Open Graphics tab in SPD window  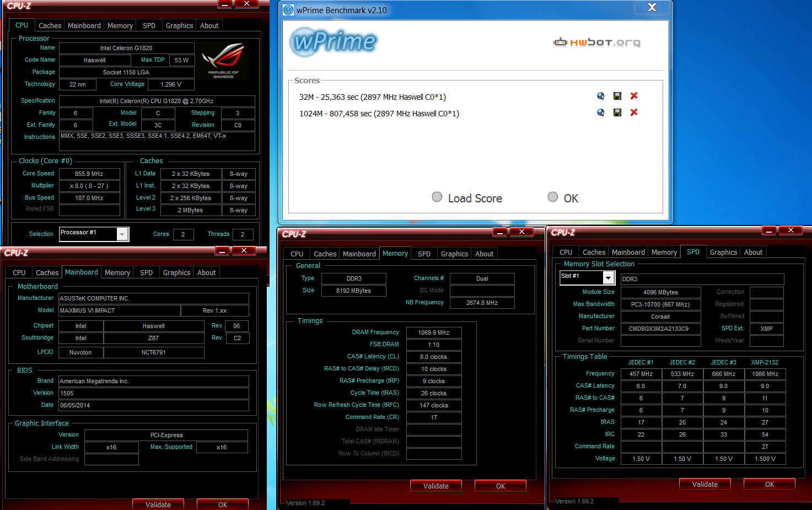(x=723, y=253)
